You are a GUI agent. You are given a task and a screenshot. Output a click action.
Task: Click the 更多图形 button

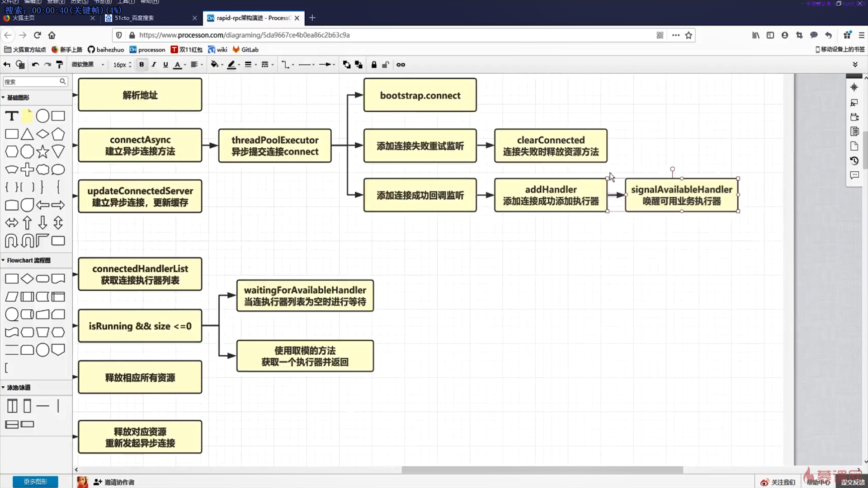click(x=35, y=482)
